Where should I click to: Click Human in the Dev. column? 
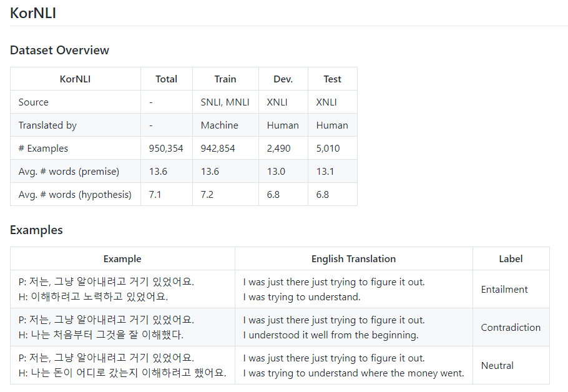point(283,125)
